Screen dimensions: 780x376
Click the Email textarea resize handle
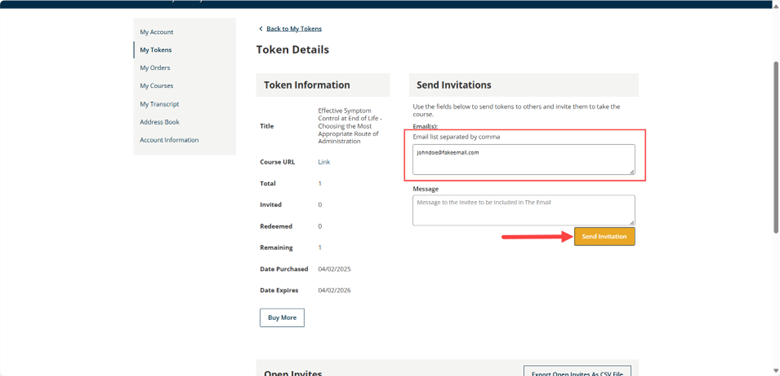[x=632, y=171]
